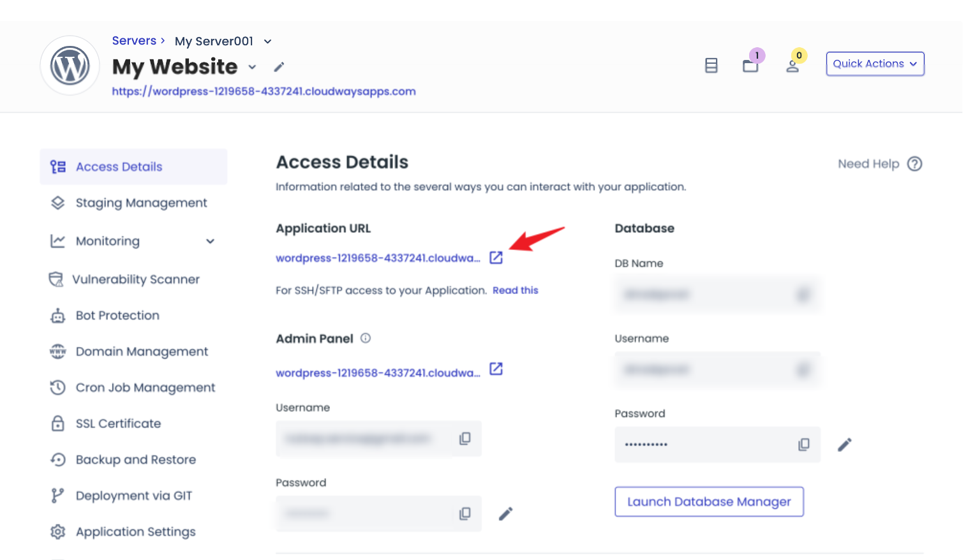975x560 pixels.
Task: Expand the Monitoring submenu chevron
Action: pos(210,241)
